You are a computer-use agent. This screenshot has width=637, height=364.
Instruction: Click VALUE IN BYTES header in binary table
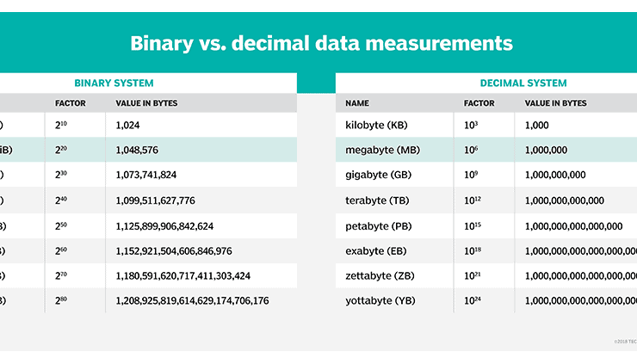coord(147,103)
